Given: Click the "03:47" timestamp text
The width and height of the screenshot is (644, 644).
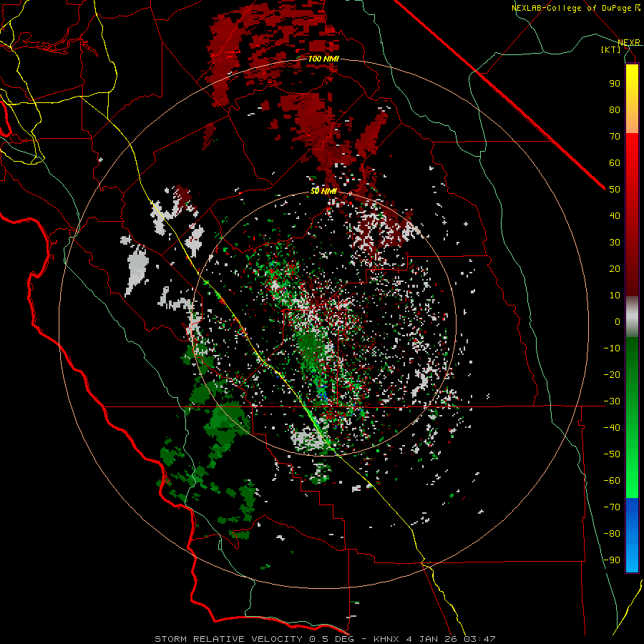Looking at the screenshot, I should pyautogui.click(x=479, y=639).
